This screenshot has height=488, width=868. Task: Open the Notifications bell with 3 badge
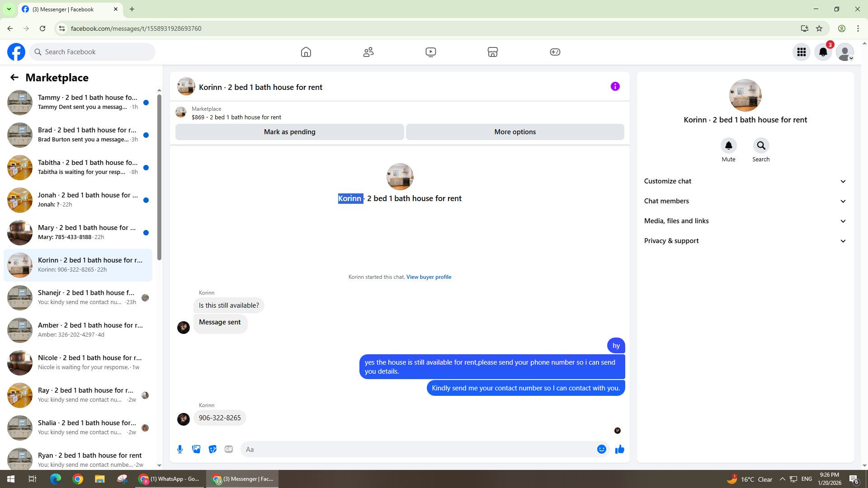[x=823, y=52]
